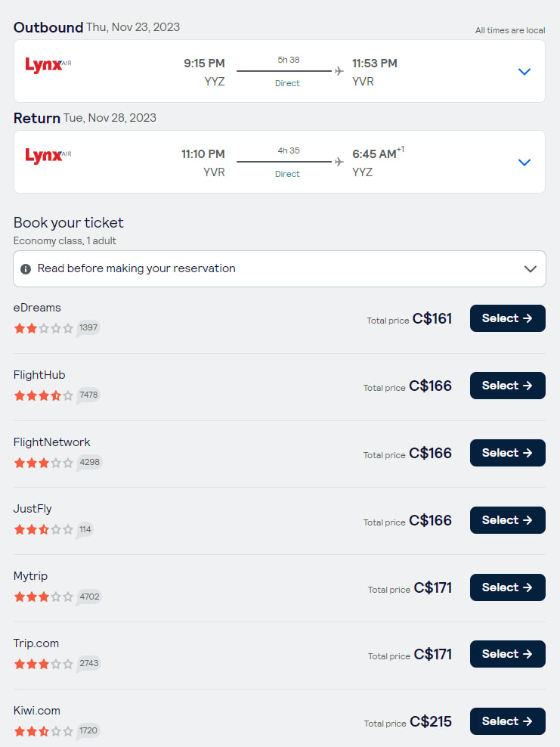The width and height of the screenshot is (560, 747).
Task: Click the Select button for Mytrip
Action: pos(507,587)
